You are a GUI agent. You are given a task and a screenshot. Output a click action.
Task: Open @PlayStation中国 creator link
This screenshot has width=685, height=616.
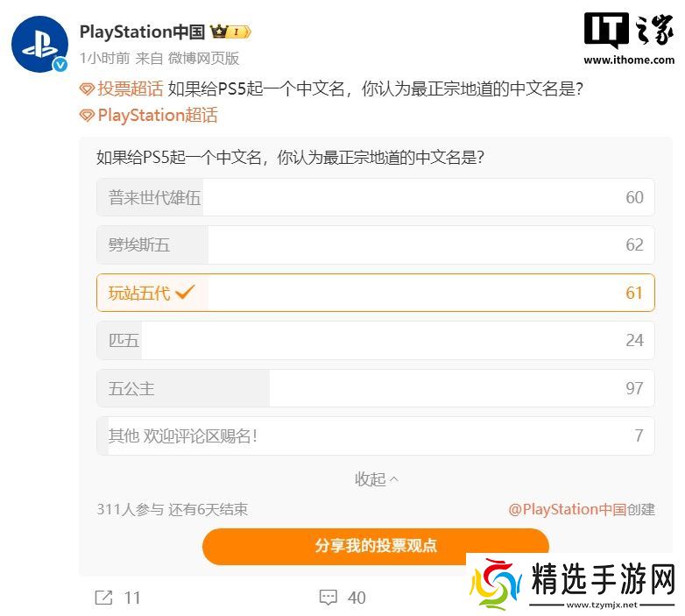pos(567,509)
